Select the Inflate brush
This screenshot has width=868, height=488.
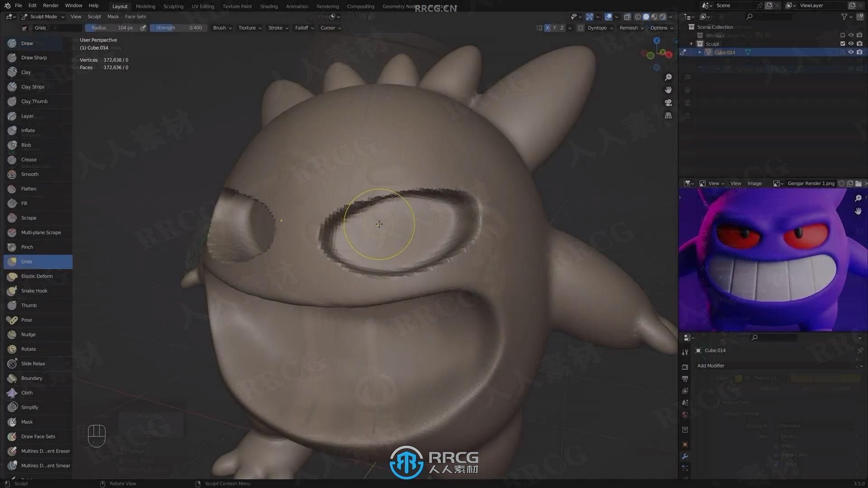(x=38, y=131)
